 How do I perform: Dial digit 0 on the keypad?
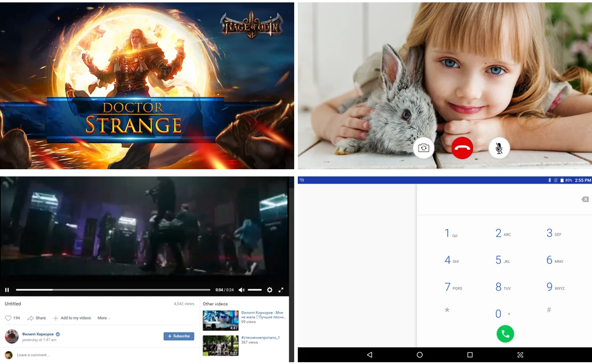coord(502,314)
